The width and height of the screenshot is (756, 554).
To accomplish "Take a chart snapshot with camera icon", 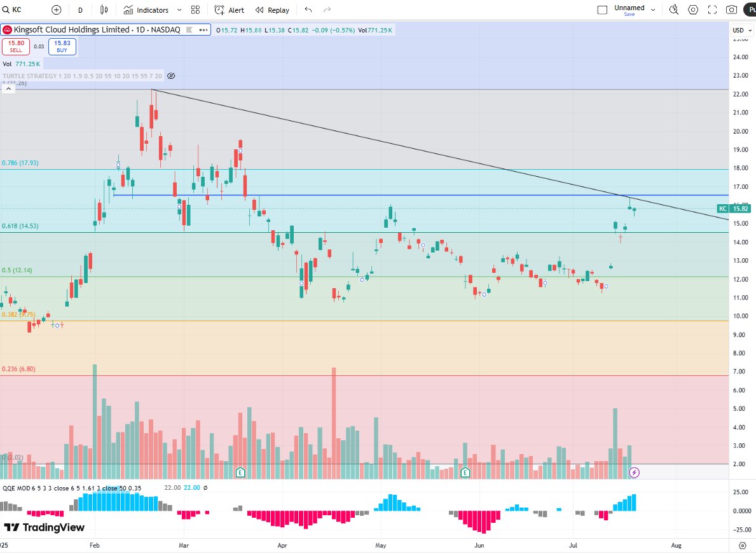I will pyautogui.click(x=731, y=10).
